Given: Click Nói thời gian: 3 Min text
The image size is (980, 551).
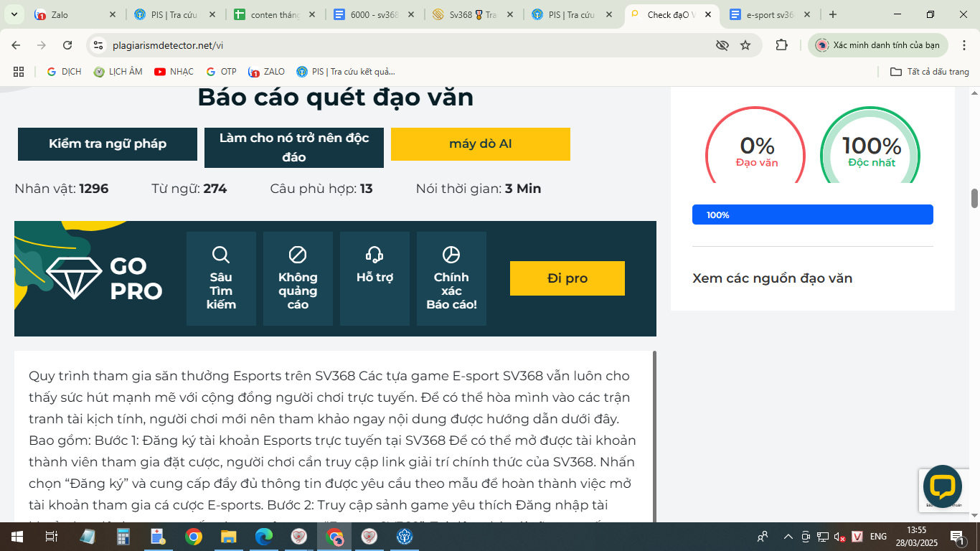Looking at the screenshot, I should point(479,189).
